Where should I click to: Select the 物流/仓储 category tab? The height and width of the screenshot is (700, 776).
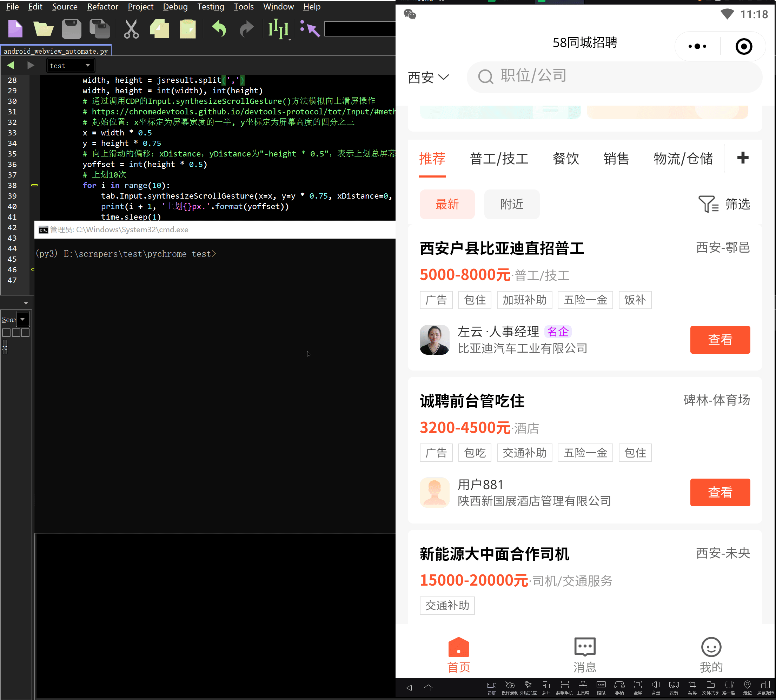[683, 159]
